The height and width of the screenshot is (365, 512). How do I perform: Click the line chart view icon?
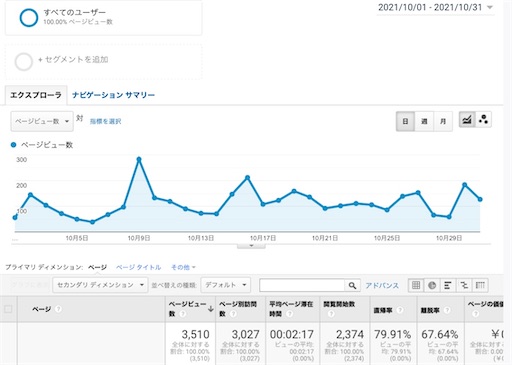[467, 119]
